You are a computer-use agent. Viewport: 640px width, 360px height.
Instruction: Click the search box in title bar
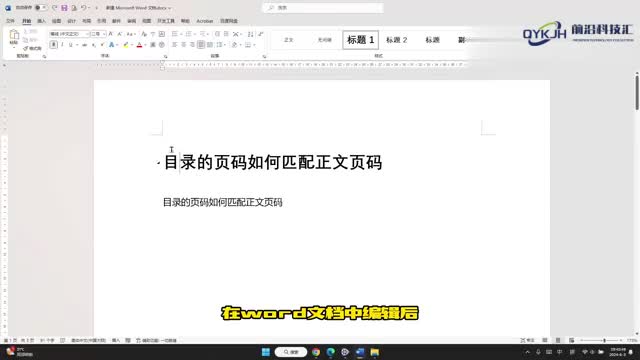pos(323,8)
